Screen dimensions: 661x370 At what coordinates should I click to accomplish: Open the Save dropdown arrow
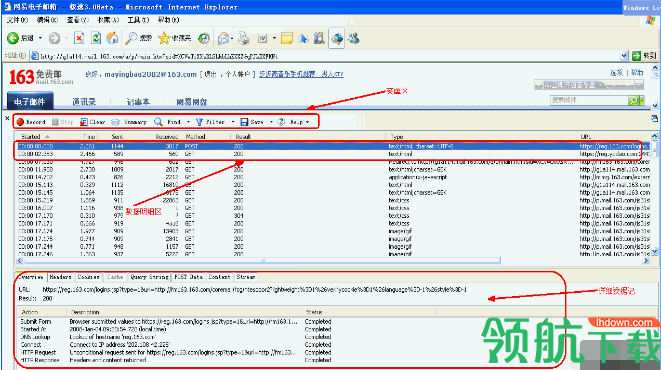[271, 122]
